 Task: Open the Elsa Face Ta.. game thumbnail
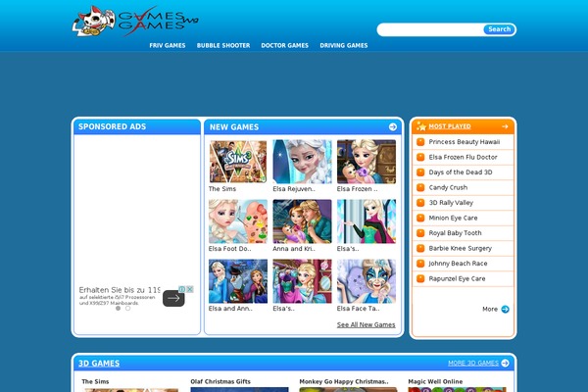(x=367, y=281)
